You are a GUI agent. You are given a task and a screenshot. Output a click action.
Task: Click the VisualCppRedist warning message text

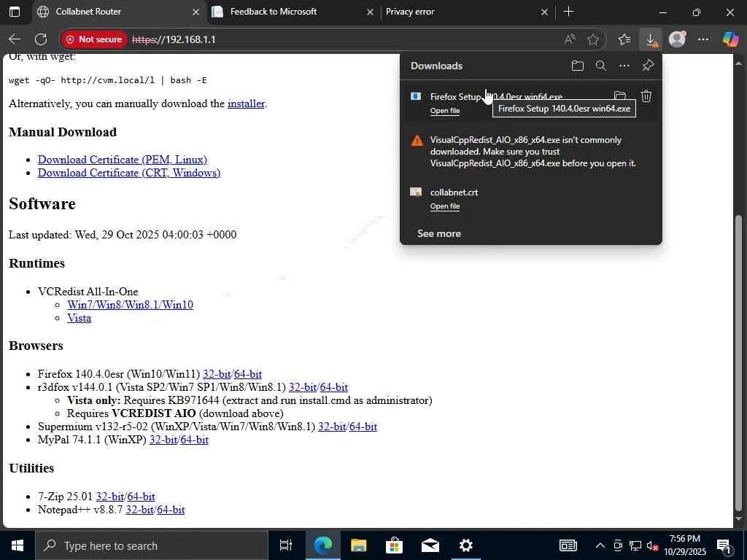pos(533,152)
